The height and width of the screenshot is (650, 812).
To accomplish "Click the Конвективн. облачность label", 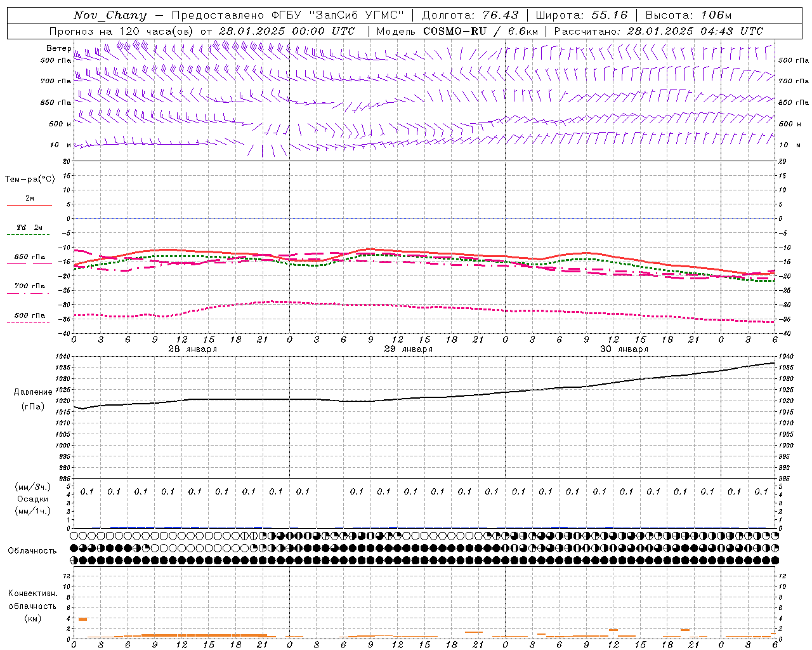I will click(32, 600).
